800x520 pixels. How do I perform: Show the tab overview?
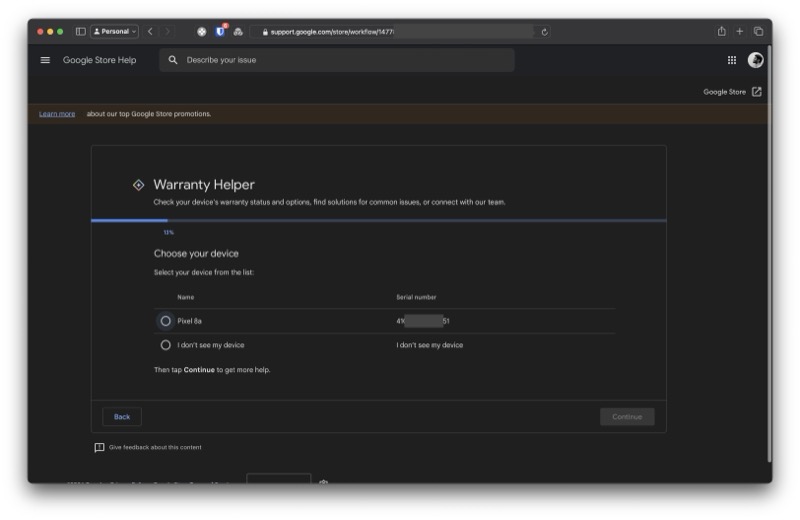pyautogui.click(x=758, y=32)
